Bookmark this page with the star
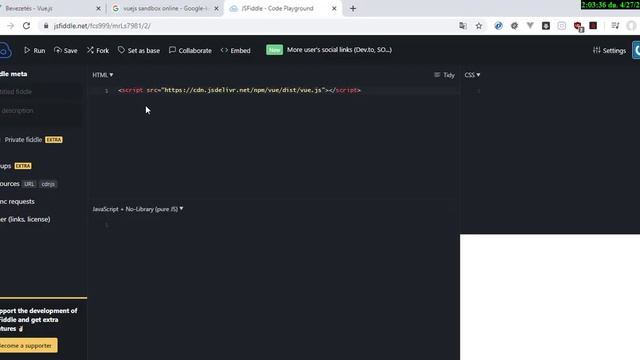This screenshot has height=360, width=640. pyautogui.click(x=479, y=26)
